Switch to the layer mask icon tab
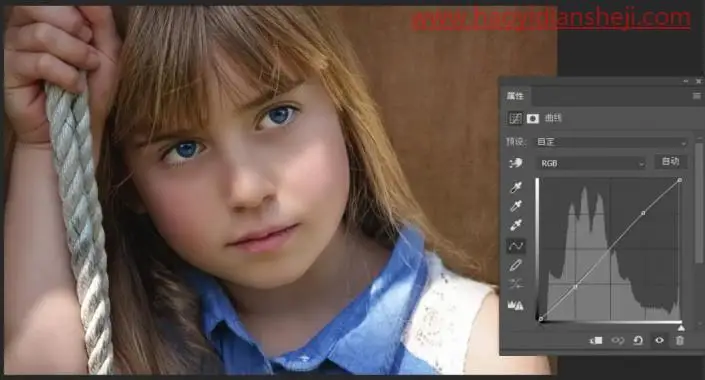705x380 pixels. pos(533,118)
